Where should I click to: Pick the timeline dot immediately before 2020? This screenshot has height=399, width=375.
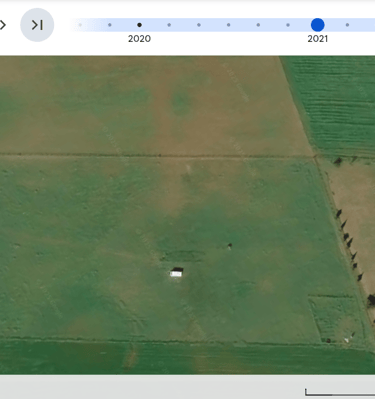(x=110, y=25)
